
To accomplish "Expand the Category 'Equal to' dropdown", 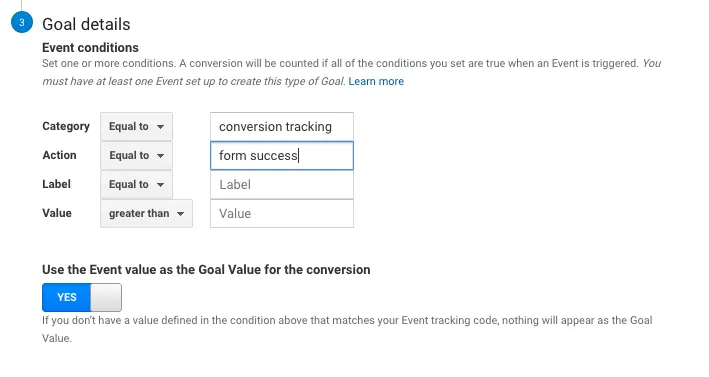I will click(136, 127).
